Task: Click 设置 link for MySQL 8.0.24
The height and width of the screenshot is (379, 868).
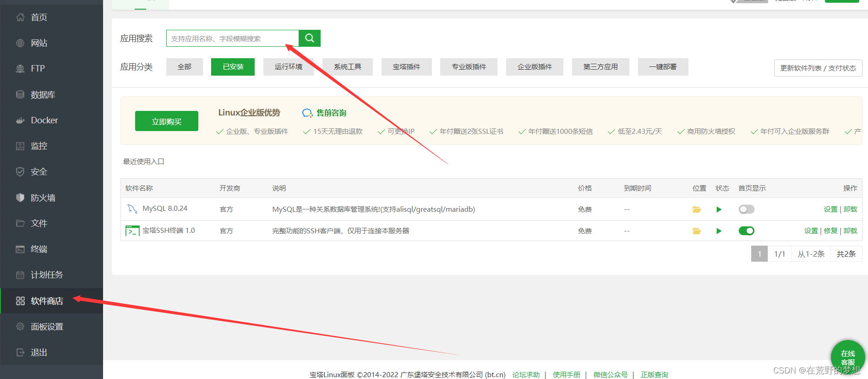Action: coord(830,209)
